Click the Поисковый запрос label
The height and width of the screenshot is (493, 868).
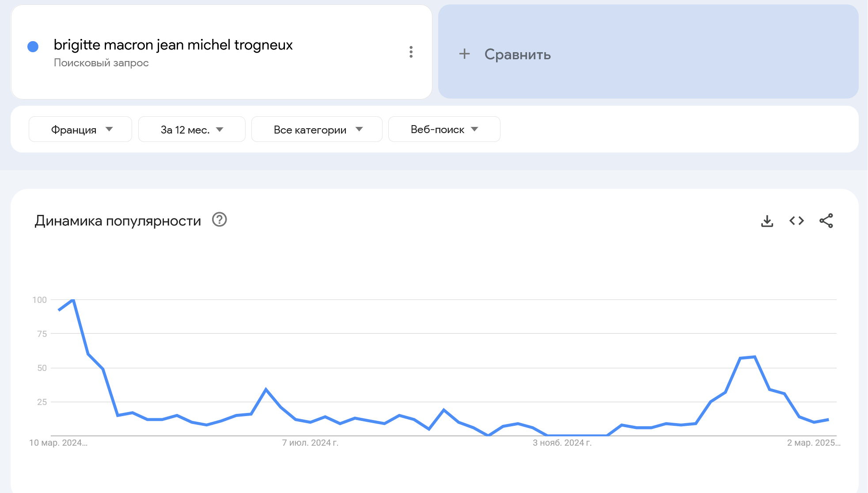click(x=101, y=62)
